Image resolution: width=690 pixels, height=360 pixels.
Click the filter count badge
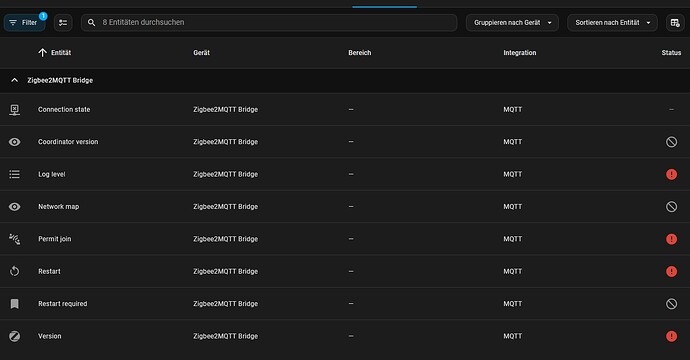pyautogui.click(x=43, y=16)
